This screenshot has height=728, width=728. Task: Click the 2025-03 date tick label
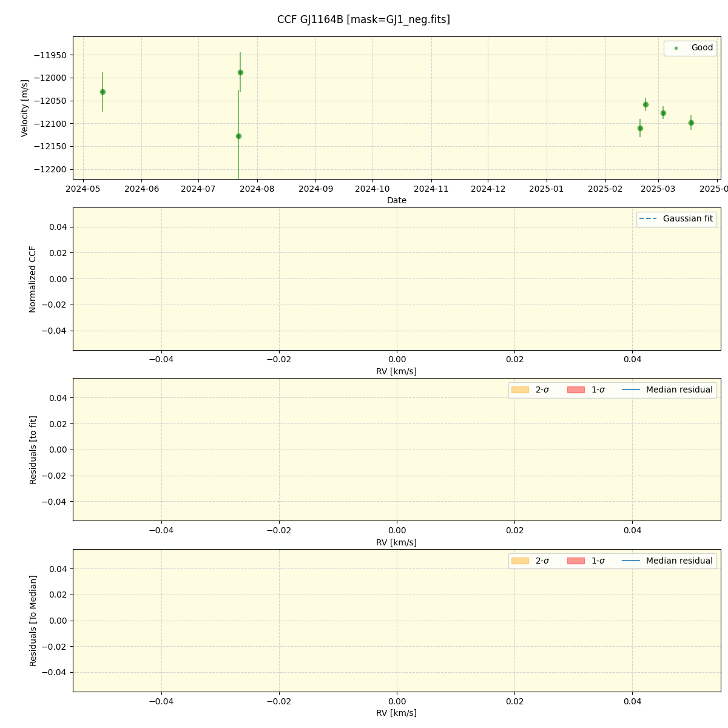(x=659, y=189)
